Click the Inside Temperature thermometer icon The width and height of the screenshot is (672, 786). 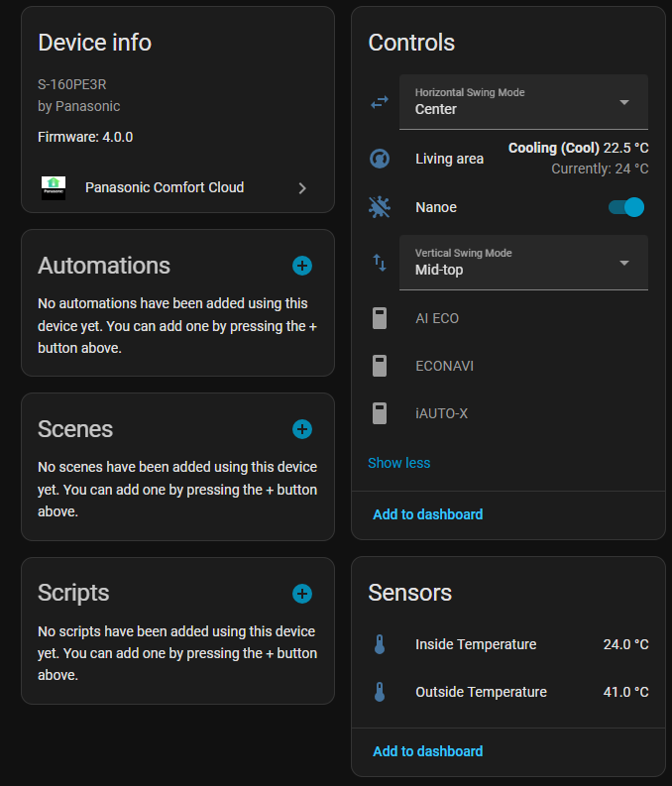click(379, 645)
